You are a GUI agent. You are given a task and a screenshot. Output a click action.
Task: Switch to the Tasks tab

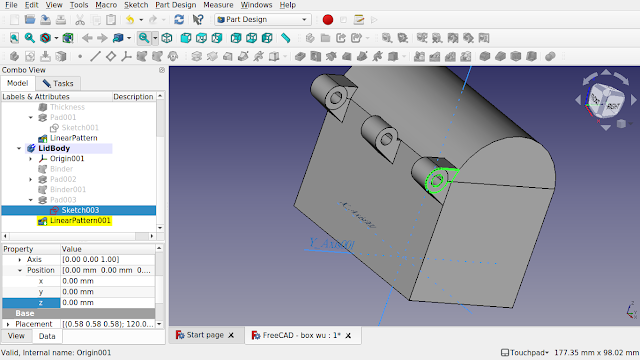pos(58,83)
